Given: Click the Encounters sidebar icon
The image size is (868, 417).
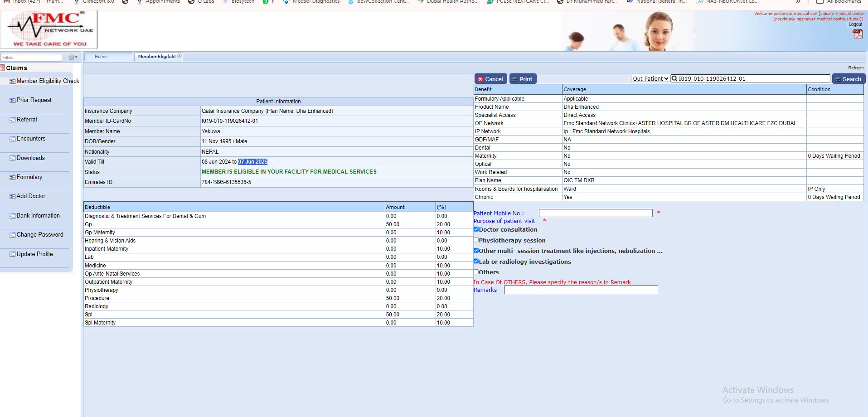Looking at the screenshot, I should click(x=13, y=139).
